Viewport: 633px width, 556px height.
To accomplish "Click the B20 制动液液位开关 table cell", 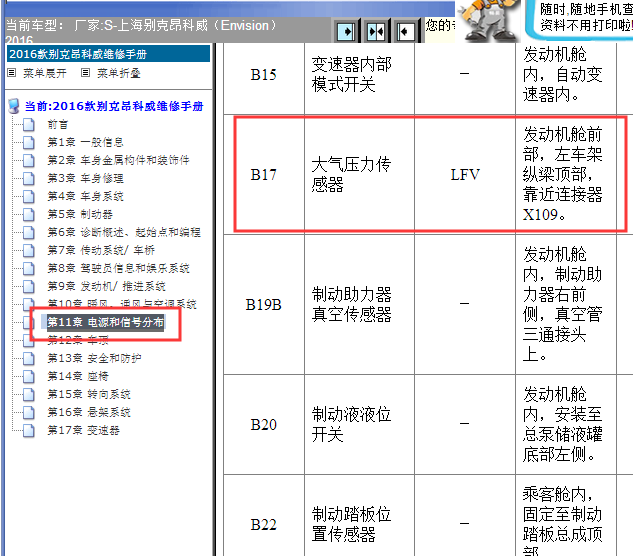I will tap(350, 424).
